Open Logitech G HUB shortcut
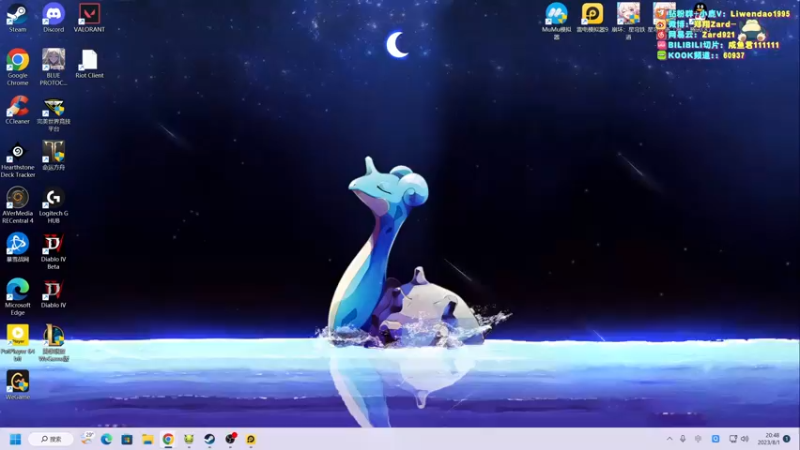Screen dimensions: 800x450 coord(54,205)
